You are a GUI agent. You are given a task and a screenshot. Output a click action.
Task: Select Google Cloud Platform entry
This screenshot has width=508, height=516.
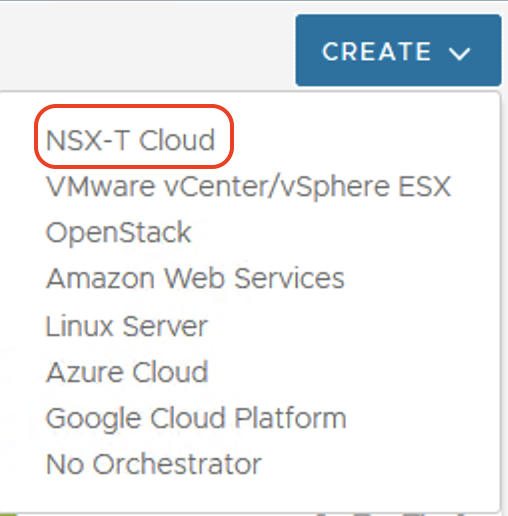196,419
